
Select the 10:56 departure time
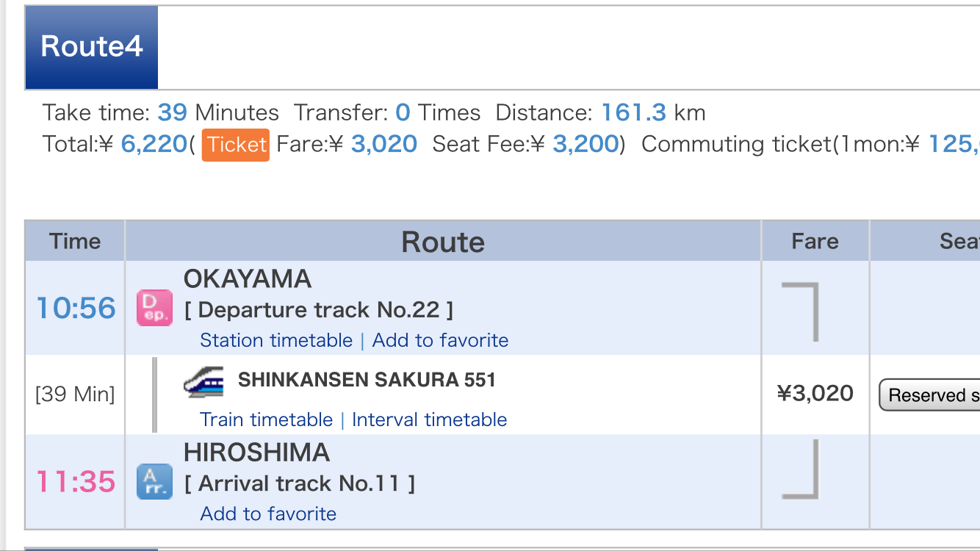click(76, 309)
